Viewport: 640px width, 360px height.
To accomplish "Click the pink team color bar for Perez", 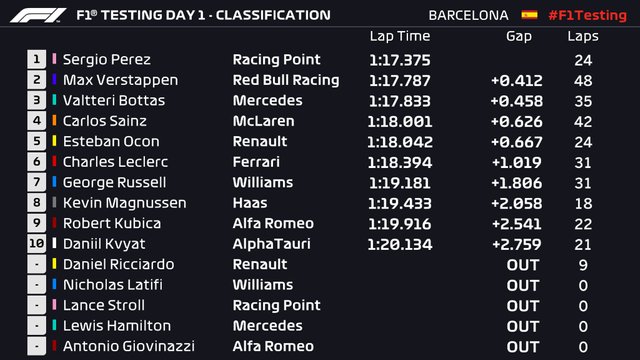I will pyautogui.click(x=54, y=59).
